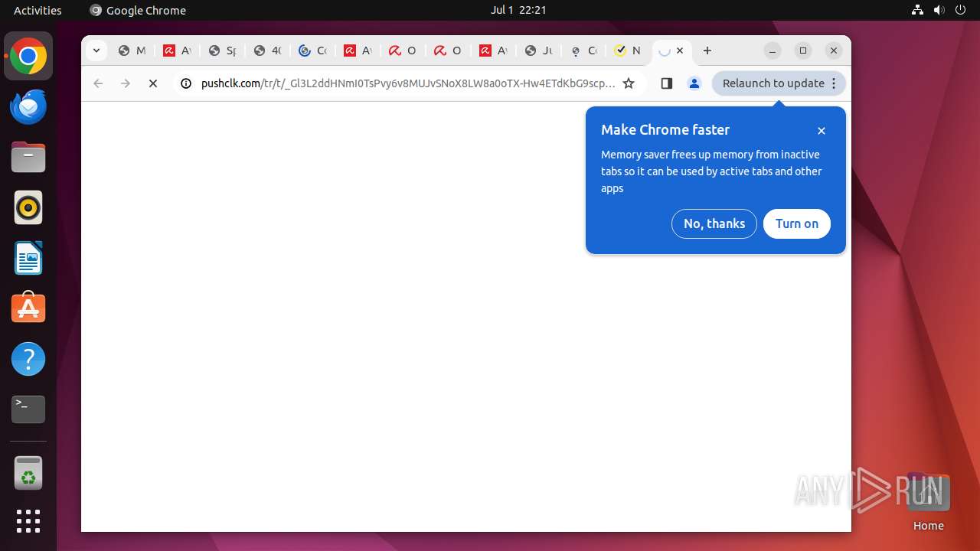The width and height of the screenshot is (980, 551).
Task: Go back to the previous page
Action: (98, 83)
